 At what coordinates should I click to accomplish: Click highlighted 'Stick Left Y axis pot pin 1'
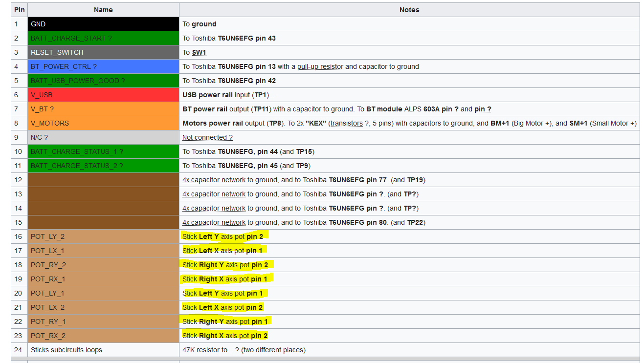[x=222, y=293]
